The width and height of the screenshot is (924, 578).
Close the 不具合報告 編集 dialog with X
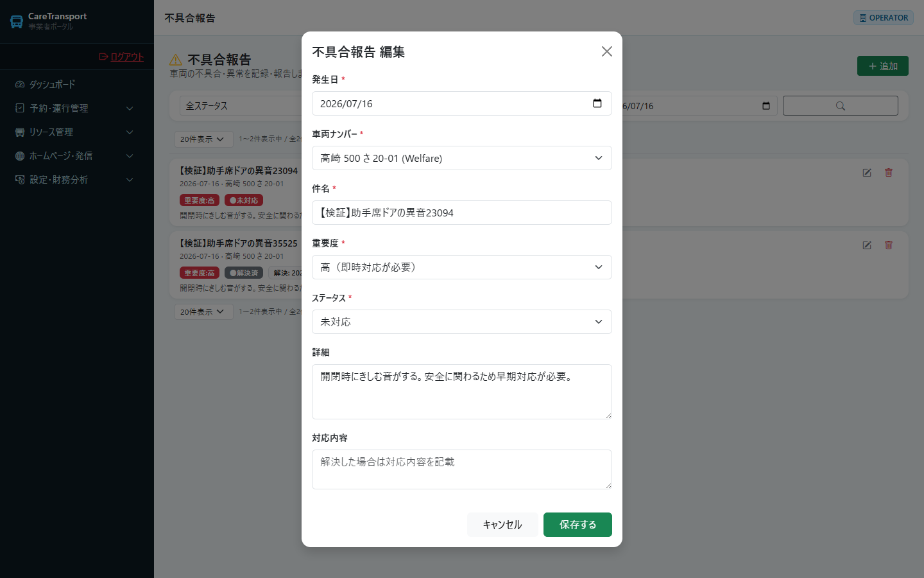606,51
